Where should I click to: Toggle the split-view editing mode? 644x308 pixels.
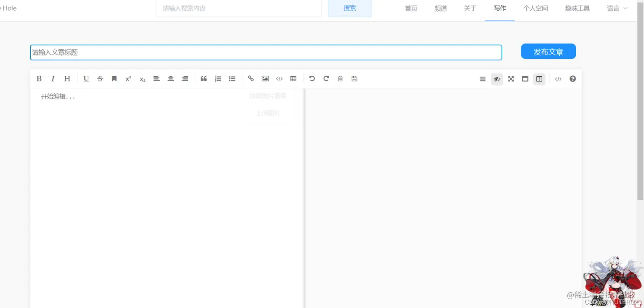539,79
